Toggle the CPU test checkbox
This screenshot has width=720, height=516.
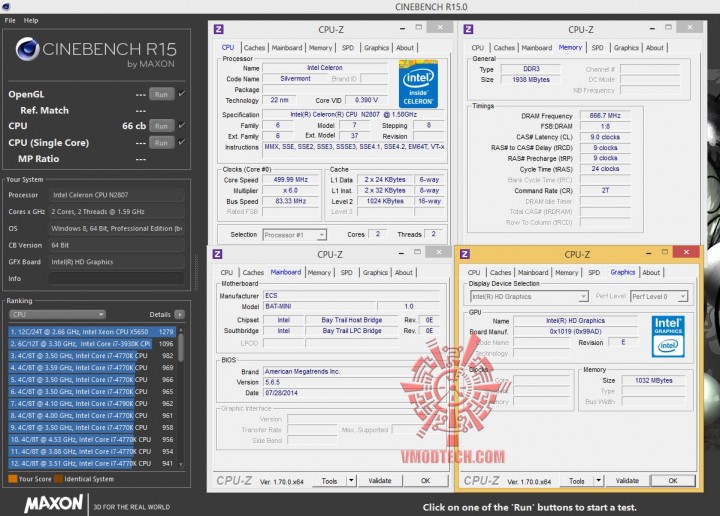point(182,125)
